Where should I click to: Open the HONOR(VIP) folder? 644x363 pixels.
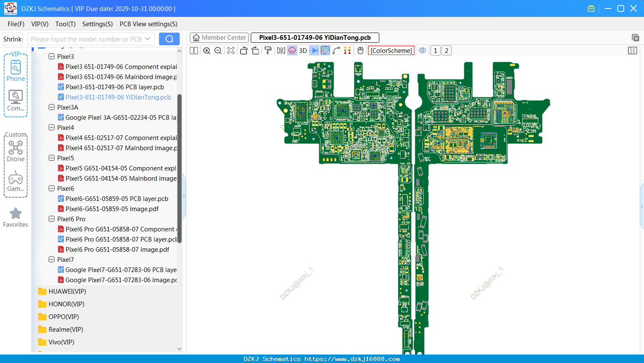(61, 304)
